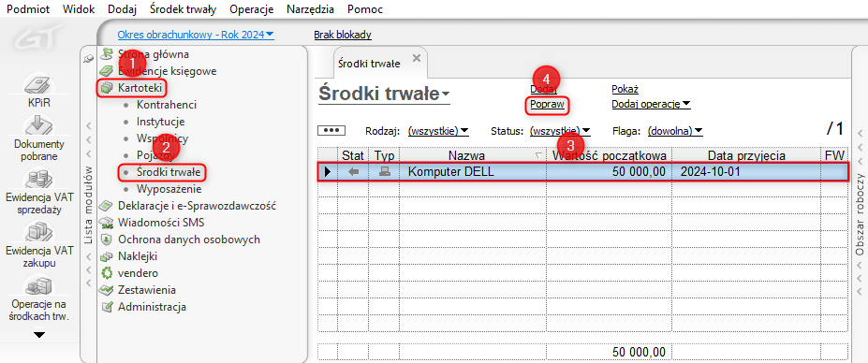Click the Kartoteki module icon
The height and width of the screenshot is (363, 868).
click(106, 88)
